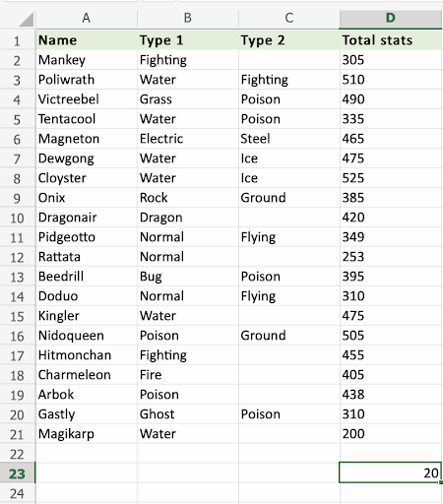Select row 1 header
This screenshot has width=443, height=504.
[17, 41]
